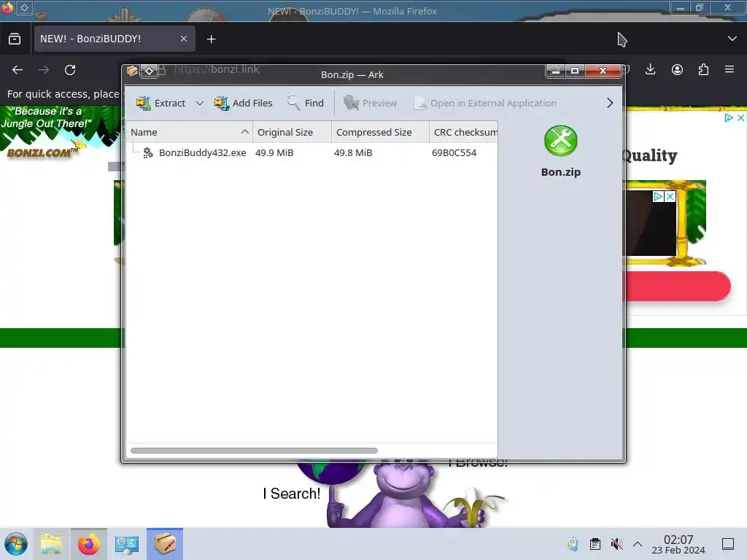Click the show desktop button

(728, 544)
